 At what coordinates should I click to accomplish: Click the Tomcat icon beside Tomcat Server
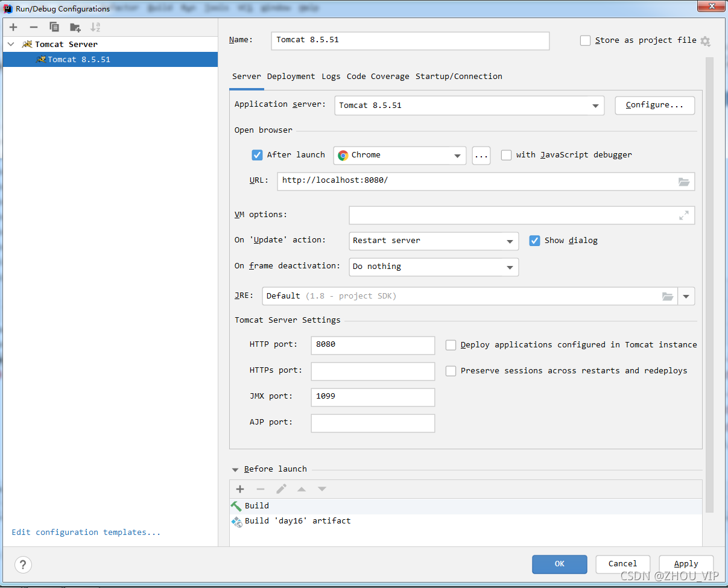coord(27,44)
